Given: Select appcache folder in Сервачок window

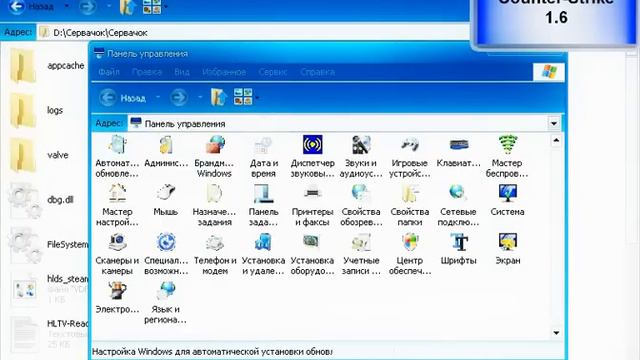Looking at the screenshot, I should (46, 66).
